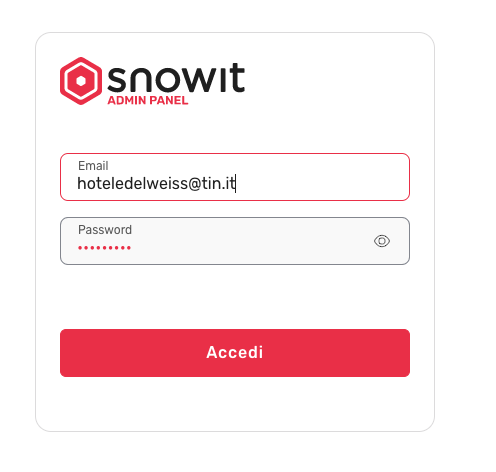Focus the Password input field

(235, 241)
